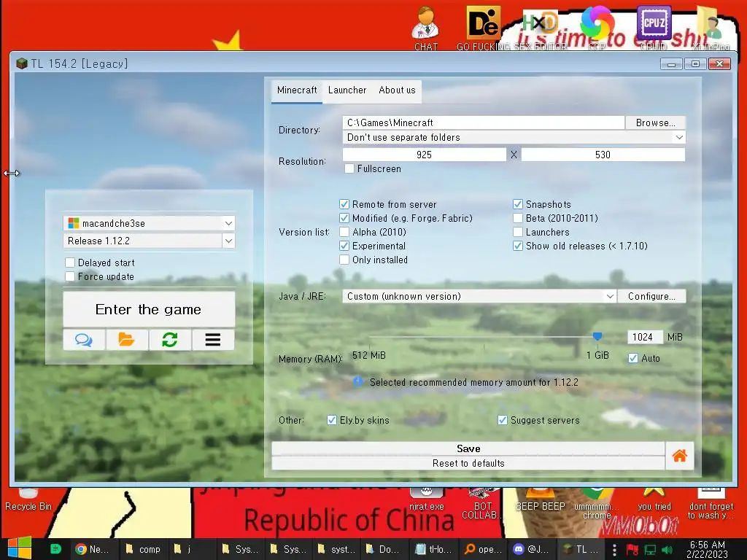The height and width of the screenshot is (560, 747).
Task: Open the game folder icon button
Action: (127, 340)
